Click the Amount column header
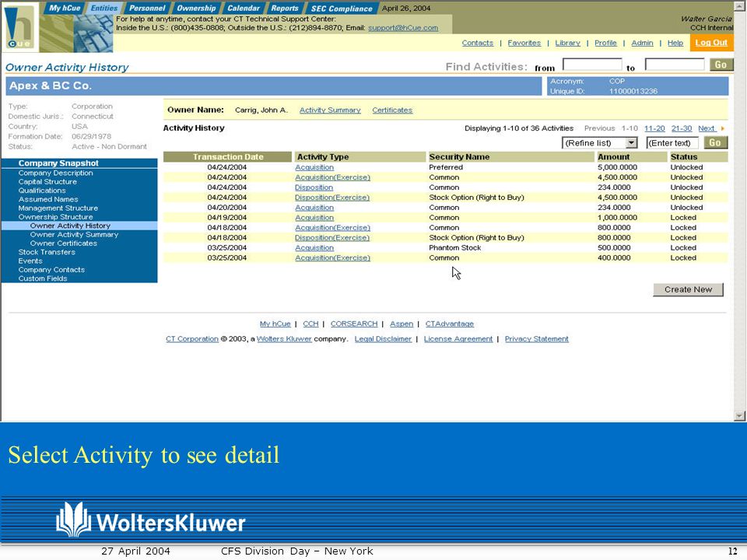Image resolution: width=747 pixels, height=560 pixels. [631, 156]
